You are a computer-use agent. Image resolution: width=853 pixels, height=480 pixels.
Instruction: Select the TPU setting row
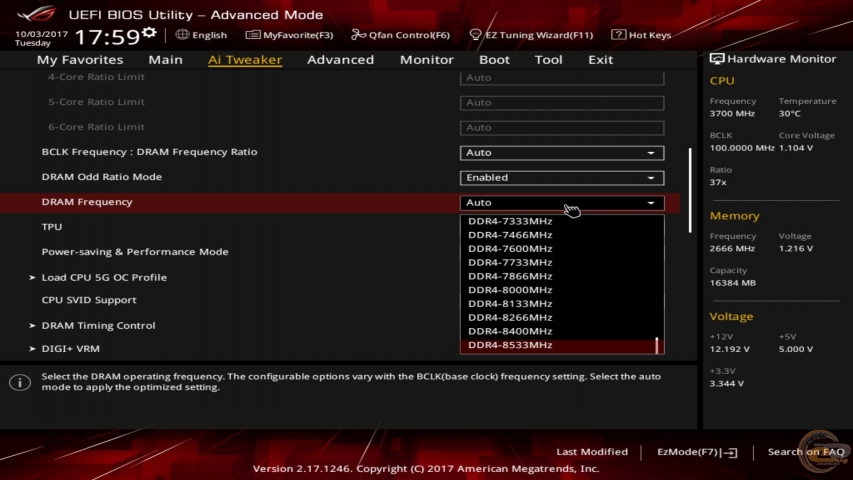52,227
